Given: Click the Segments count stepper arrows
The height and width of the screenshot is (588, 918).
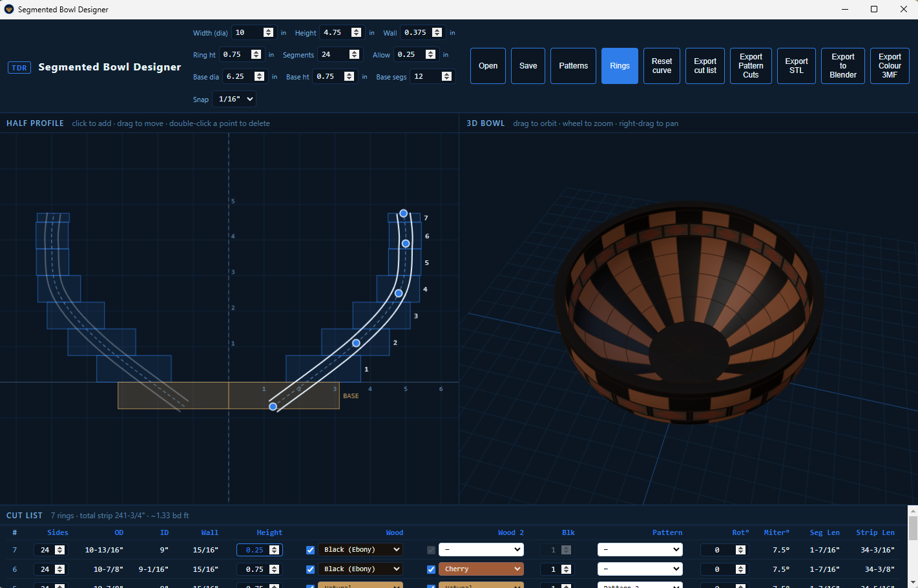Looking at the screenshot, I should [354, 55].
